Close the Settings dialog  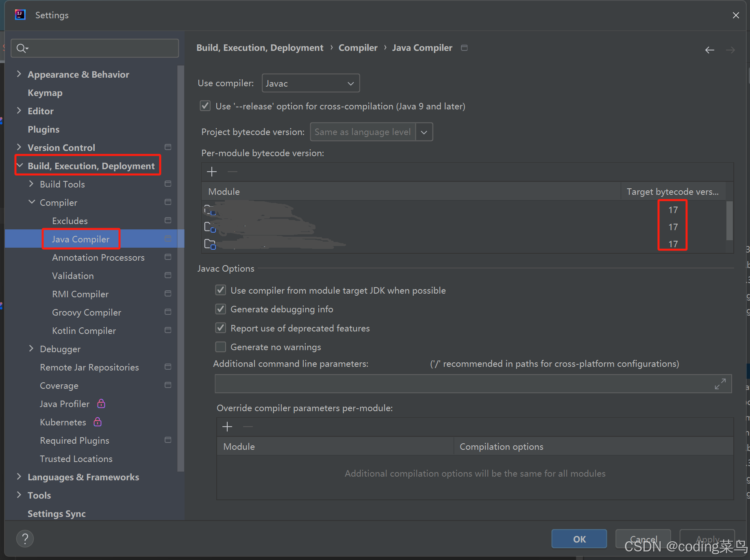[x=736, y=15]
